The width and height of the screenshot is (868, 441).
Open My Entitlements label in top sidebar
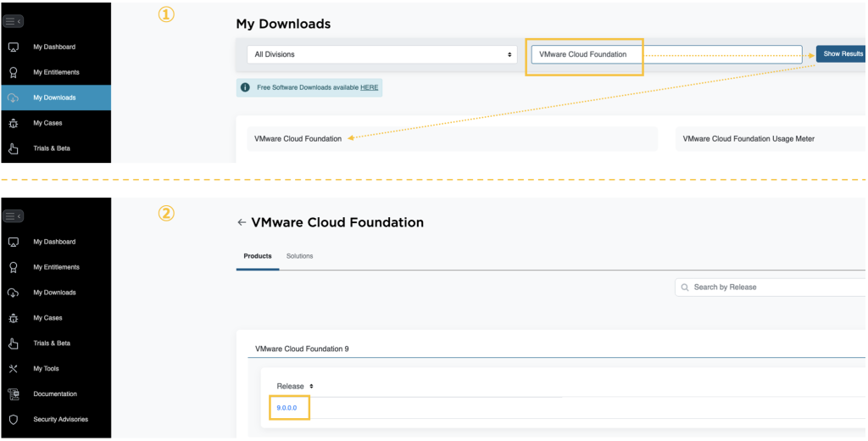point(56,73)
